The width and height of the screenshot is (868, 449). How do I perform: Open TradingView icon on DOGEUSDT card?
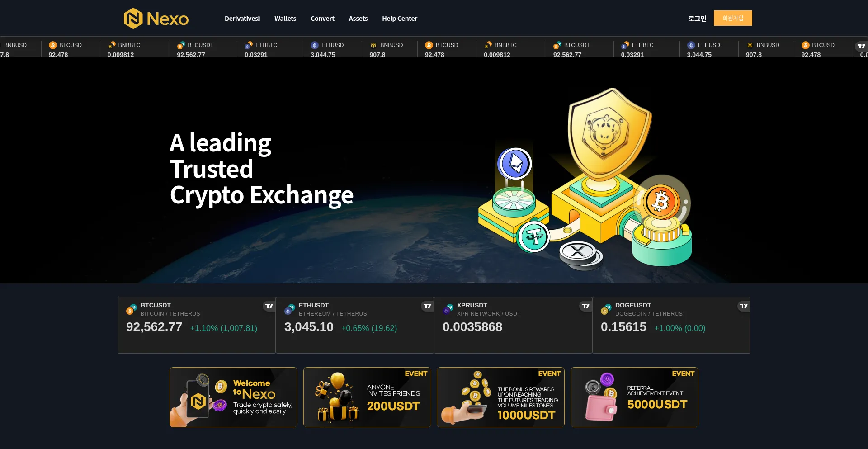[744, 306]
